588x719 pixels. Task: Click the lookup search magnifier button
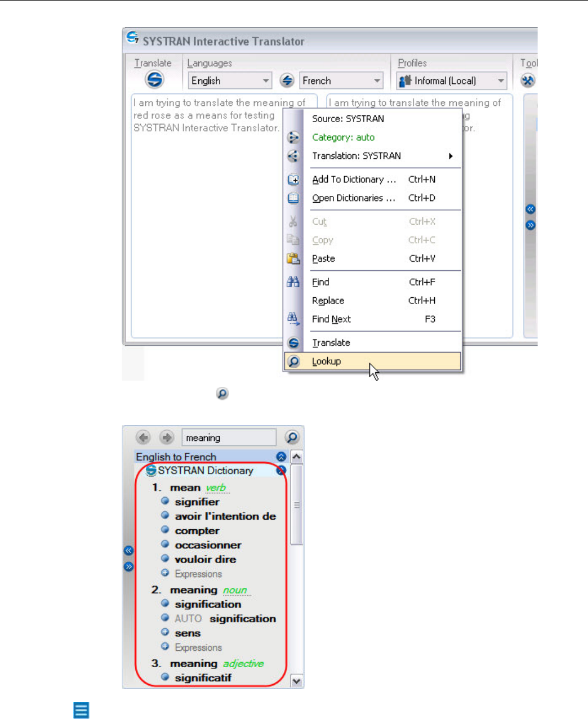[x=292, y=437]
